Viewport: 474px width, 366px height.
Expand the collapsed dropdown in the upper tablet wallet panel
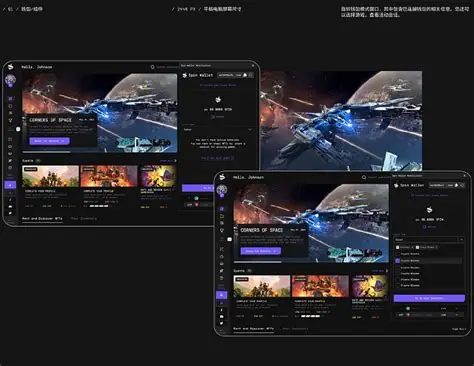click(x=218, y=129)
